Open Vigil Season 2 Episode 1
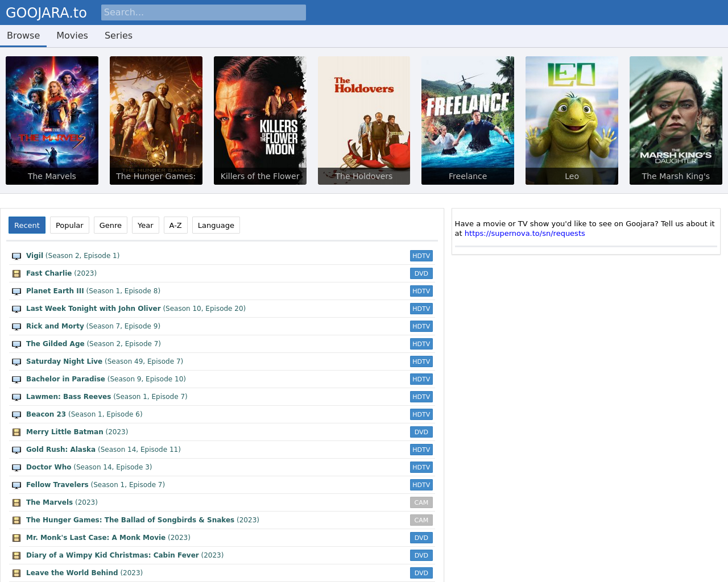728x582 pixels. click(x=73, y=256)
